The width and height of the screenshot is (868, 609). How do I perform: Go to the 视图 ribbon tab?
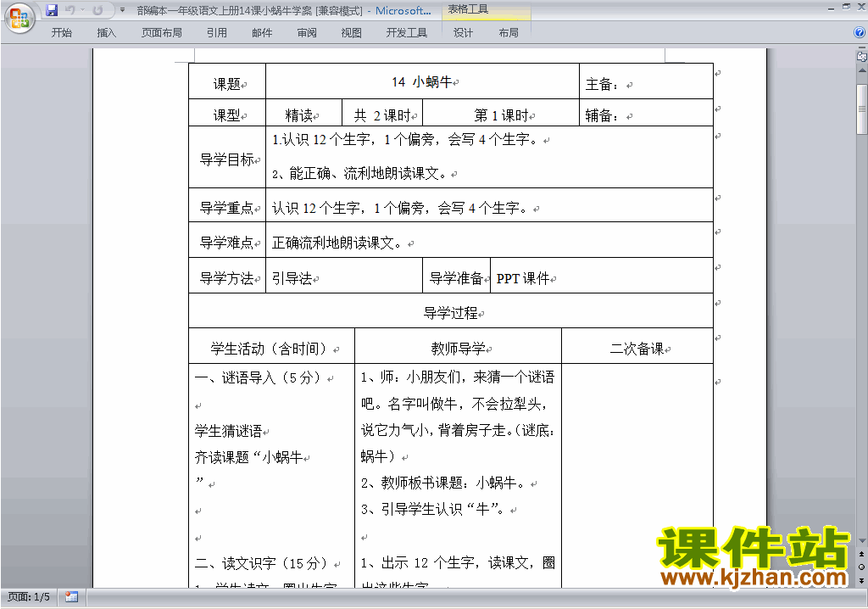352,33
